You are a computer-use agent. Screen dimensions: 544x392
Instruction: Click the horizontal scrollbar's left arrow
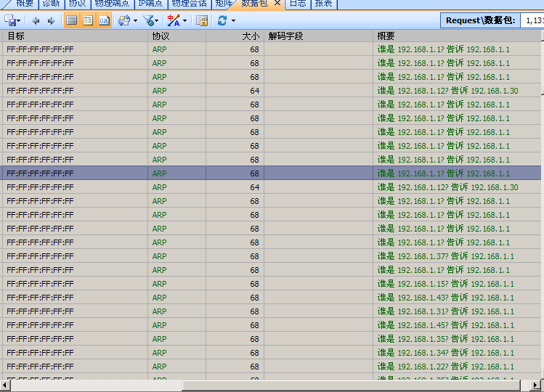[x=6, y=385]
